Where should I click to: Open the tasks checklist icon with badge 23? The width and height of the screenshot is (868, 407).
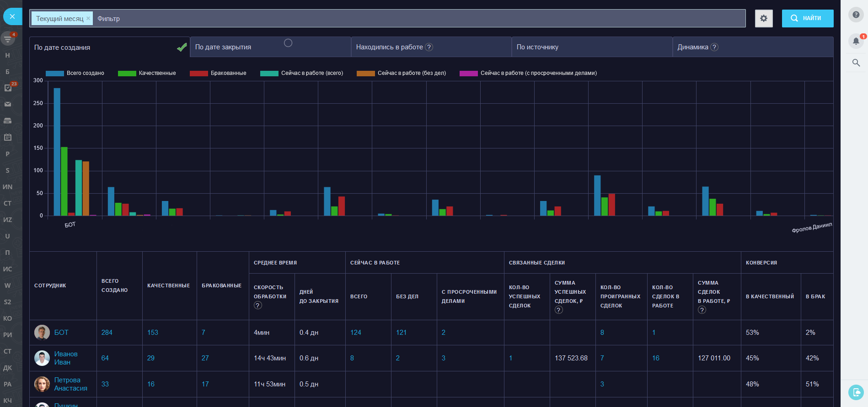click(x=8, y=88)
